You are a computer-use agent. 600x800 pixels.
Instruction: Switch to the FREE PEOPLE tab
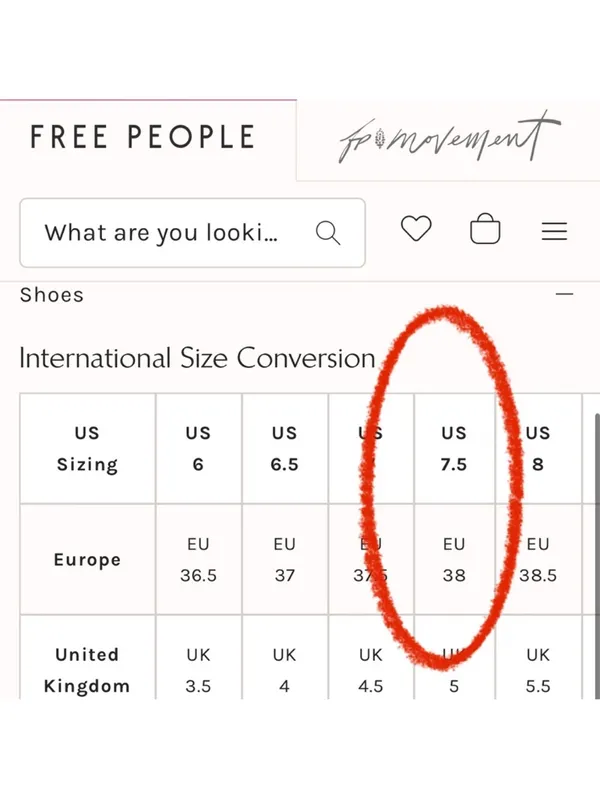[x=143, y=137]
